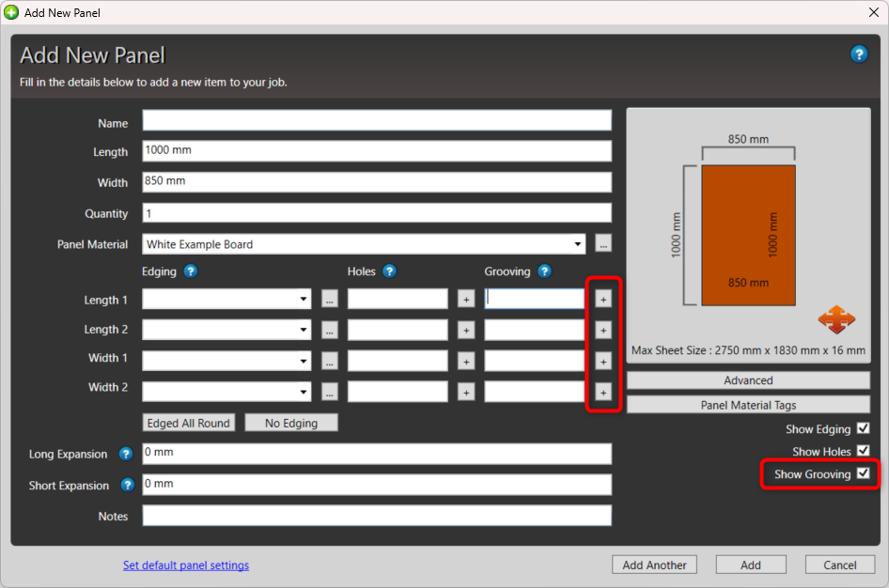Click into the Width field showing 850 mm
The image size is (889, 588).
[x=377, y=182]
